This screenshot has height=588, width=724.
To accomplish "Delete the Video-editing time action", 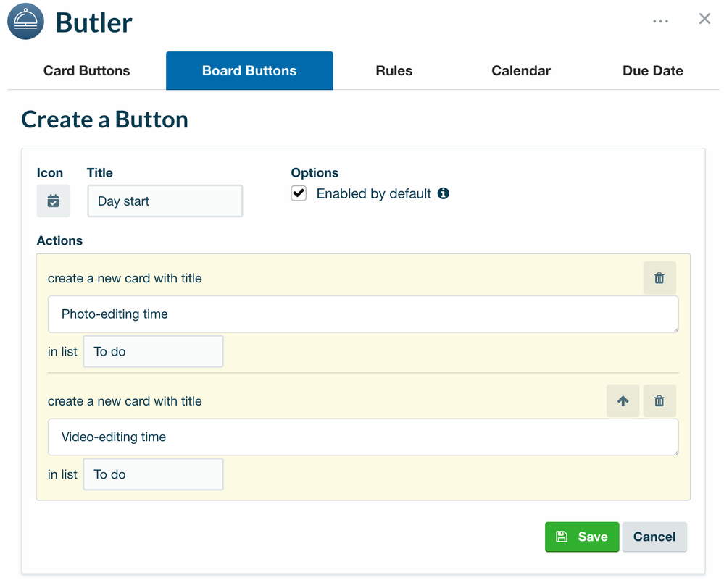I will point(659,400).
